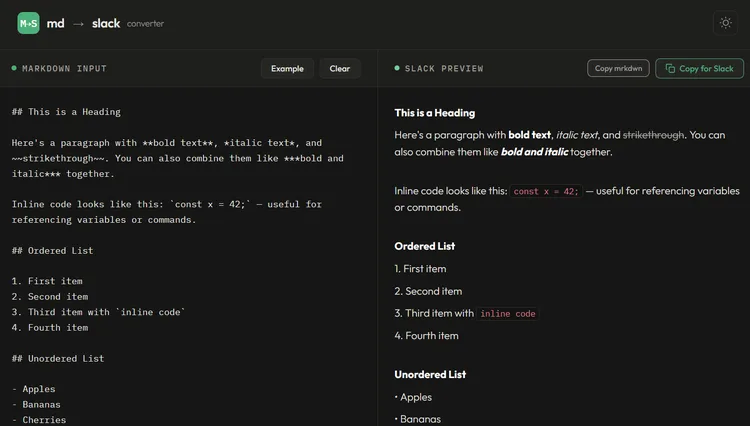Click the arrow between md and slack
This screenshot has height=426, width=750.
78,23
